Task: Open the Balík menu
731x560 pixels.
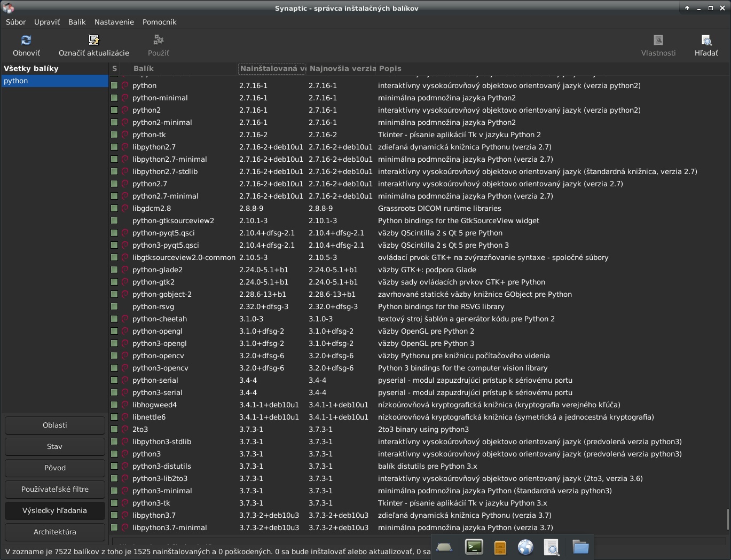Action: [77, 22]
